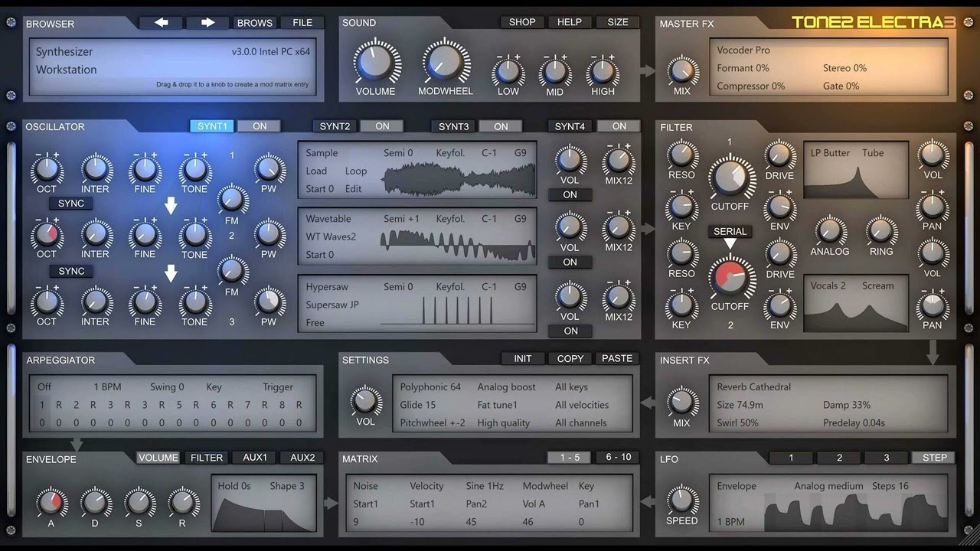980x551 pixels.
Task: Click the INIT settings button
Action: pyautogui.click(x=522, y=358)
